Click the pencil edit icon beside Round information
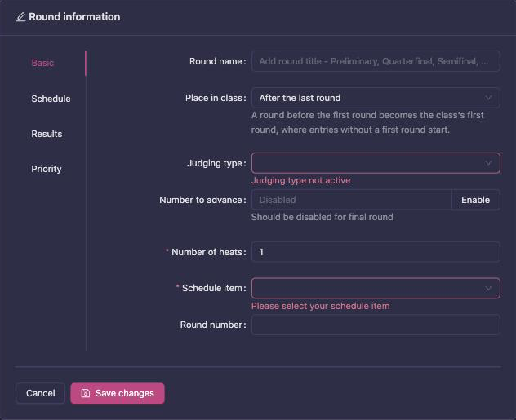516x420 pixels. pos(20,17)
